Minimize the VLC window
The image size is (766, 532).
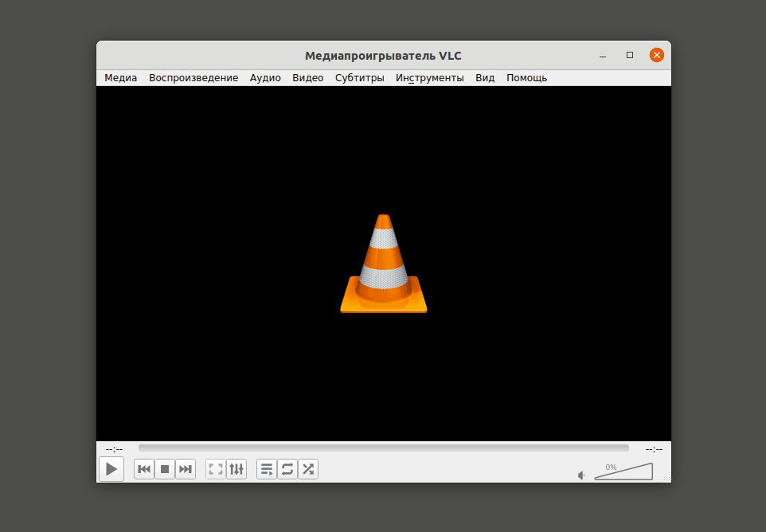coord(603,55)
